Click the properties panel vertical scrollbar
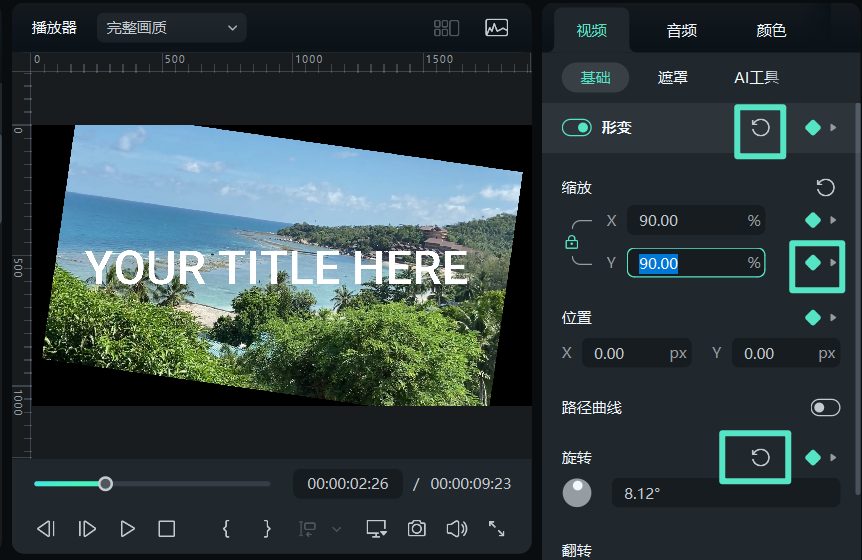The width and height of the screenshot is (862, 560). click(x=858, y=300)
